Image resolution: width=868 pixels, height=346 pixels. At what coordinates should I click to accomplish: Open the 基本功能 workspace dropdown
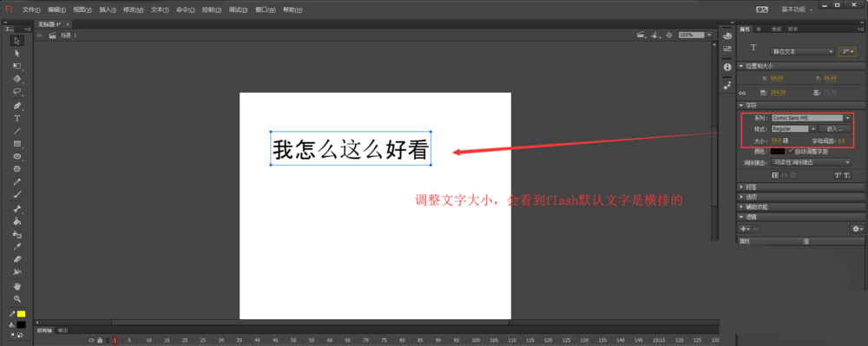coord(797,10)
